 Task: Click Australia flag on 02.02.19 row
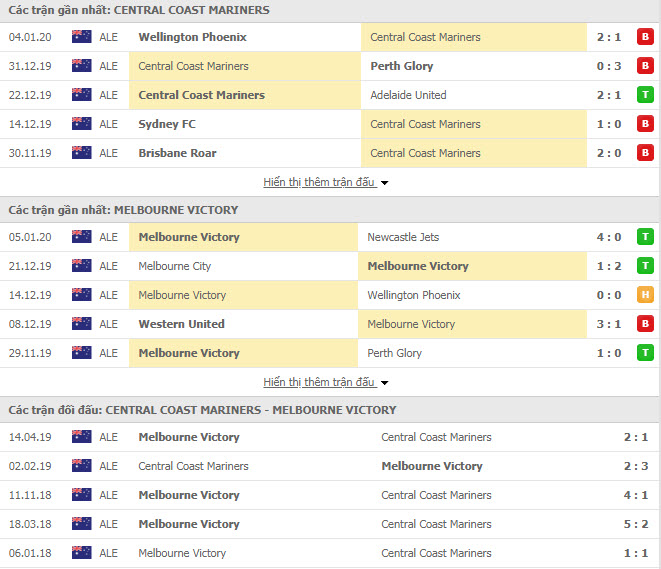tap(81, 466)
